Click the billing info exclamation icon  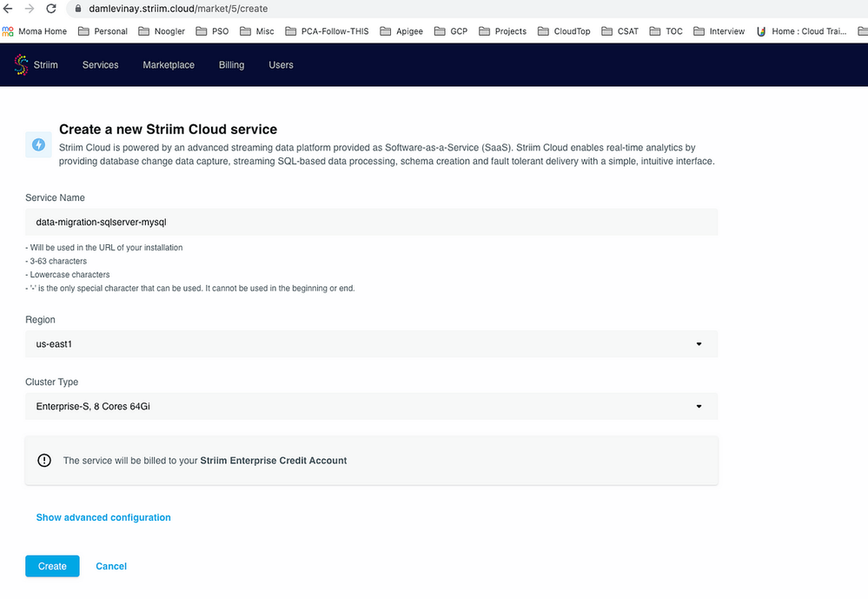44,461
